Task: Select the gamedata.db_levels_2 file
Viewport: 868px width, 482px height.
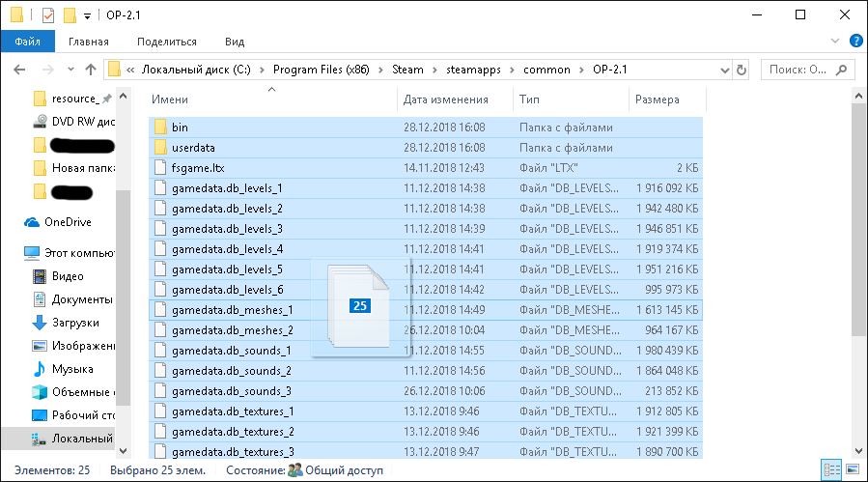Action: pyautogui.click(x=426, y=209)
